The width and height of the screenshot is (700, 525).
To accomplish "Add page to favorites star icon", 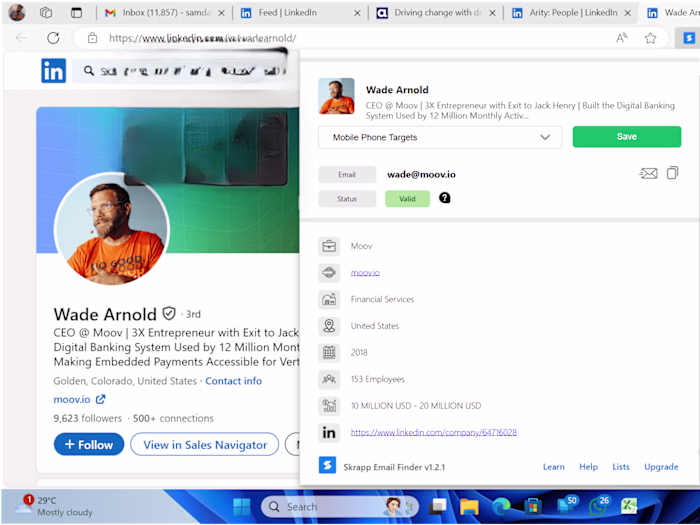I will 650,38.
